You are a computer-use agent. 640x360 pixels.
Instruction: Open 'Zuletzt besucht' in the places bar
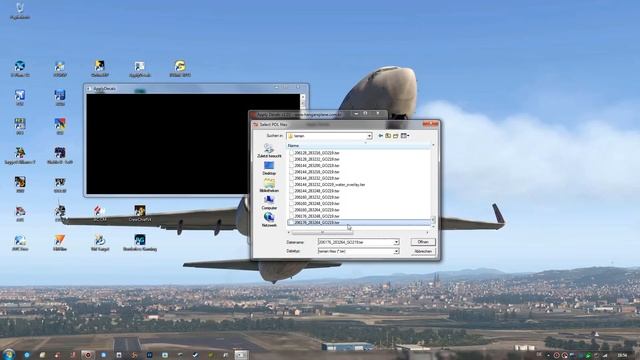pos(269,151)
